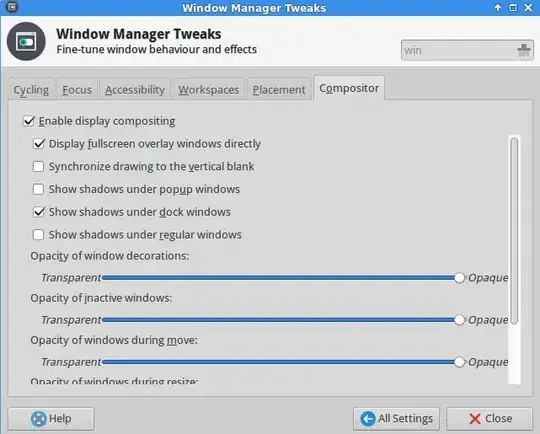Uncheck Show shadows under dock windows

[x=39, y=212]
